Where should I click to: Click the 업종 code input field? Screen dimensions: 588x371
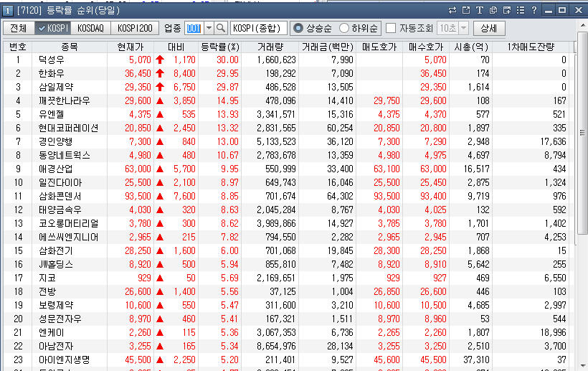click(194, 28)
